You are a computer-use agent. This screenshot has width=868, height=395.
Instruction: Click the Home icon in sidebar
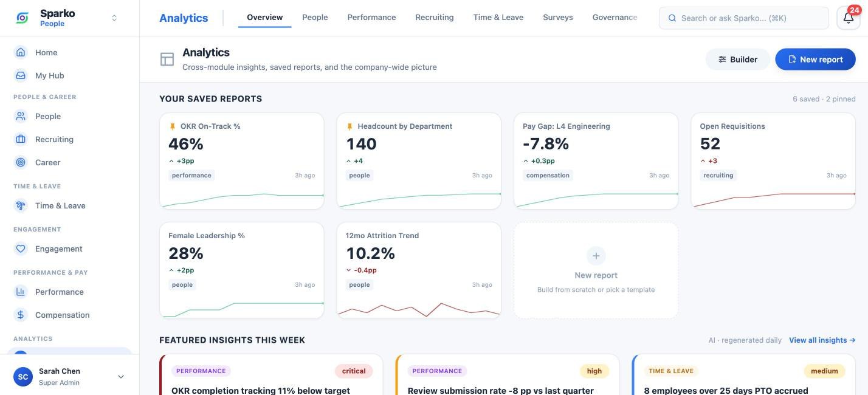coord(21,52)
